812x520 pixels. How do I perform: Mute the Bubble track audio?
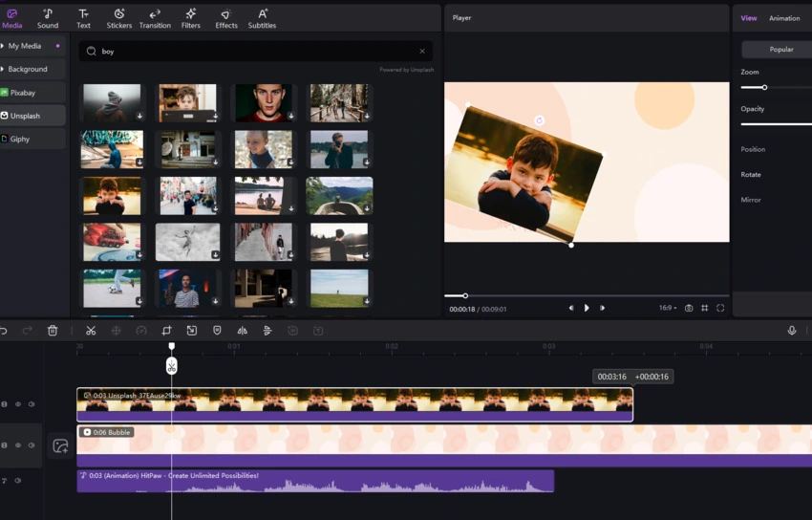tap(32, 445)
